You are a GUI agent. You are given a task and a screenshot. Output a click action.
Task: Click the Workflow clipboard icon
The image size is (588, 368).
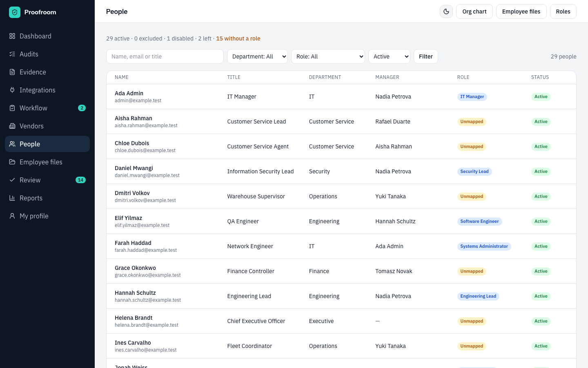point(12,108)
